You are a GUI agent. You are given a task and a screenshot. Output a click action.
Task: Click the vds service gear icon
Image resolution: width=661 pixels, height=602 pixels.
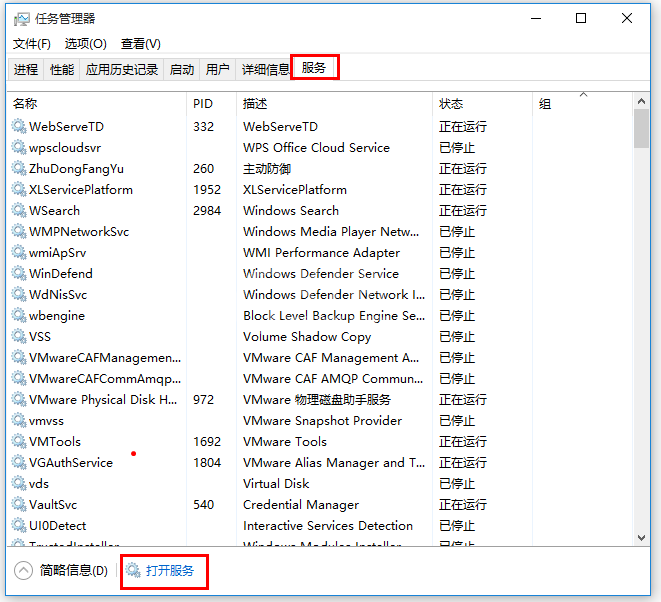pyautogui.click(x=19, y=483)
